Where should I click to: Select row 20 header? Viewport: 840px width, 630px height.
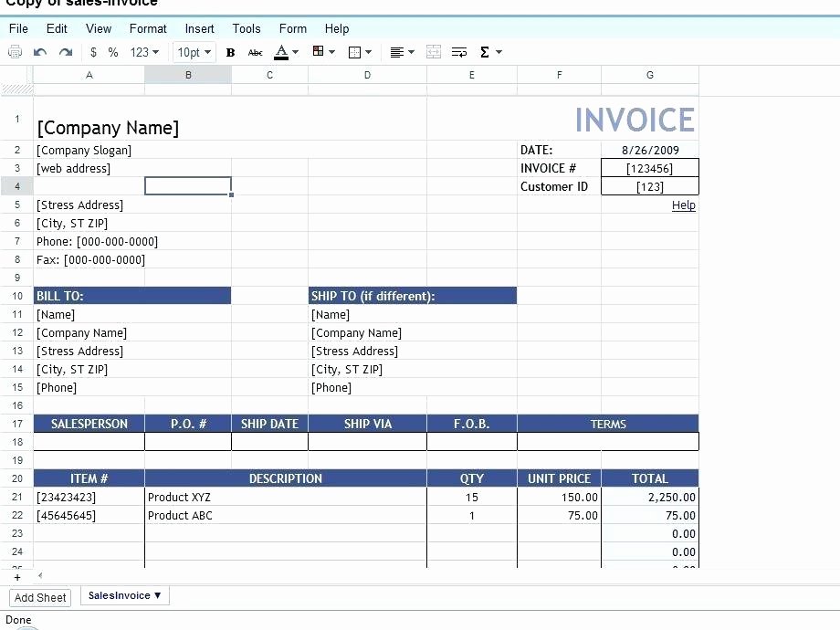(17, 478)
